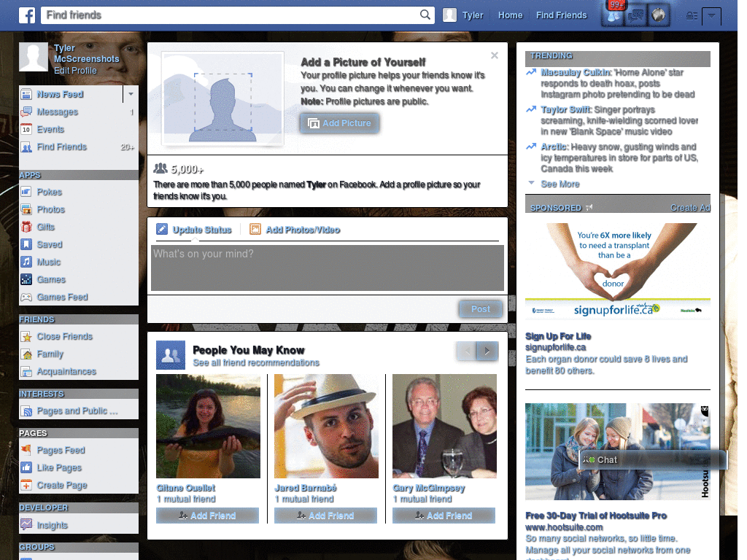Image resolution: width=747 pixels, height=560 pixels.
Task: Add Gitane Ouellet as friend
Action: [x=207, y=516]
